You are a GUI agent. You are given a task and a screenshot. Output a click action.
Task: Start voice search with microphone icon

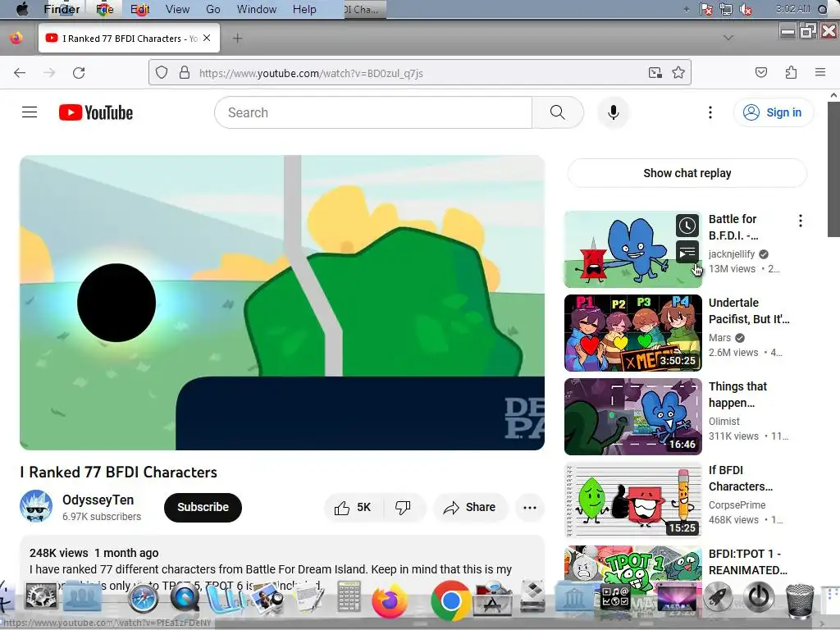point(614,112)
